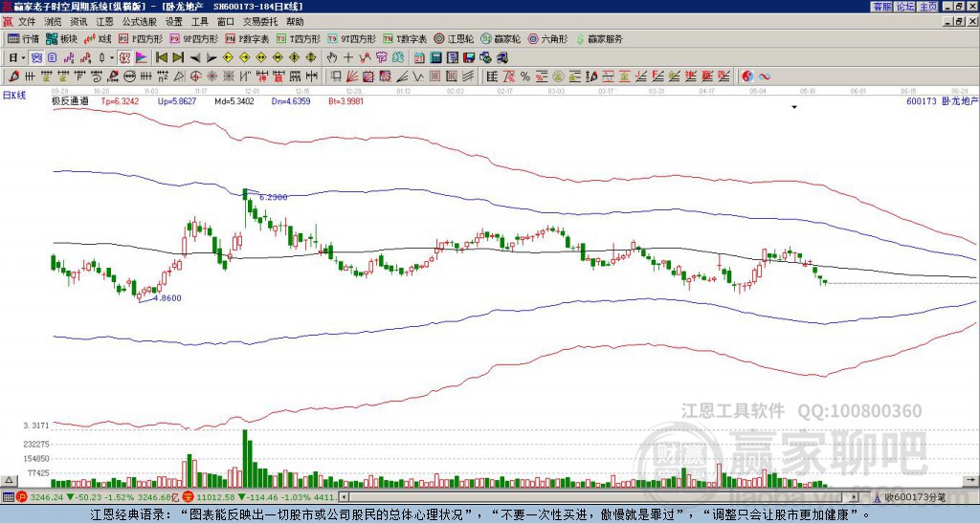
Task: Launch the 赢家轮 wheel tool
Action: click(501, 38)
